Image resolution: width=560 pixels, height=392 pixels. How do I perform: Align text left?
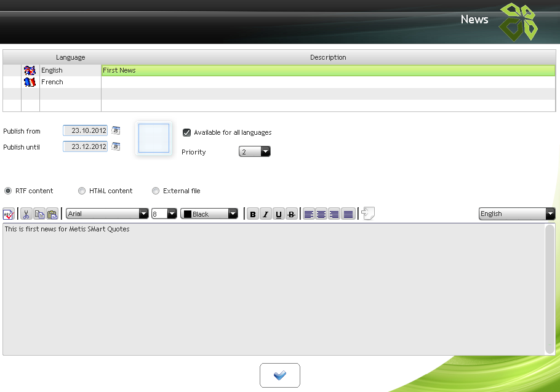(x=308, y=214)
